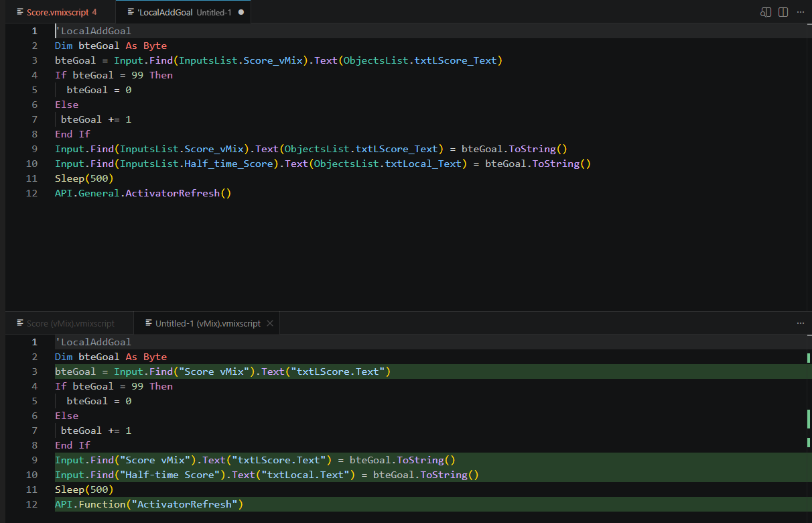This screenshot has width=812, height=523.
Task: Click "txtLScore.Text" on line 3 of vMix script
Action: [x=338, y=371]
